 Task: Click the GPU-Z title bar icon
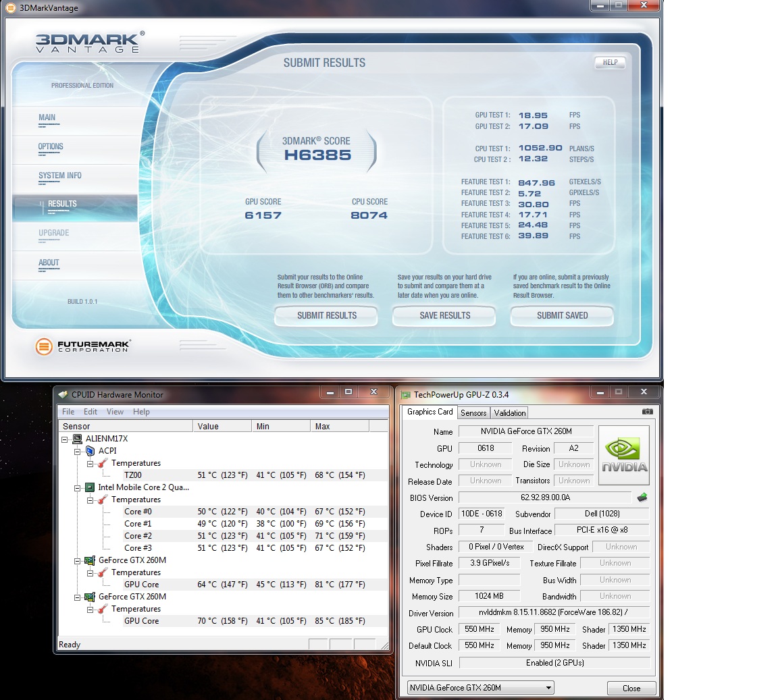click(x=406, y=395)
